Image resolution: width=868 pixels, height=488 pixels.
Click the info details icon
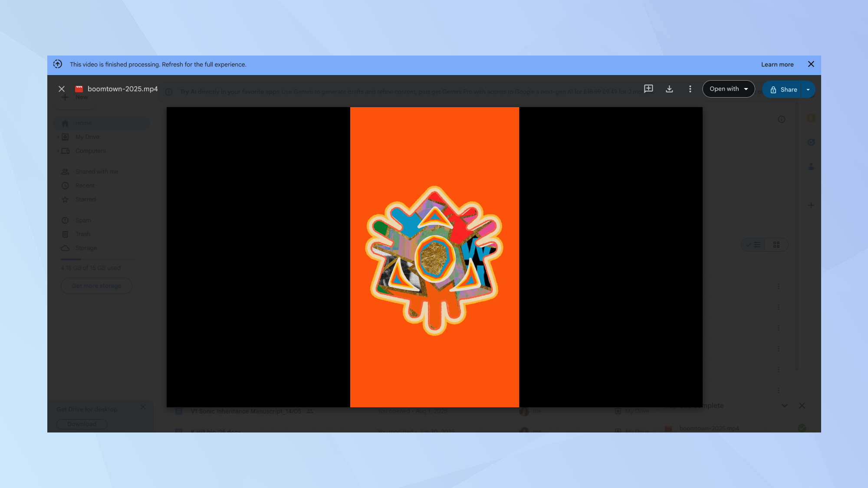[781, 119]
